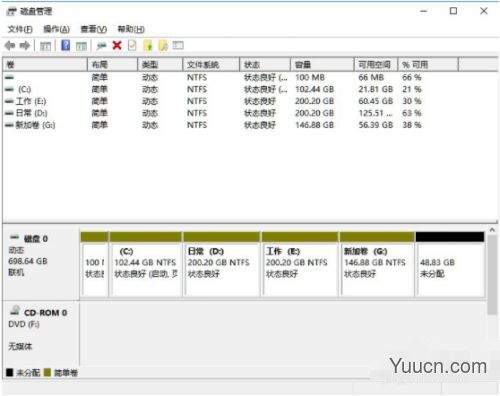Screen dimensions: 500x396
Task: Click the 磁盘 0 disk icon
Action: click(x=15, y=237)
